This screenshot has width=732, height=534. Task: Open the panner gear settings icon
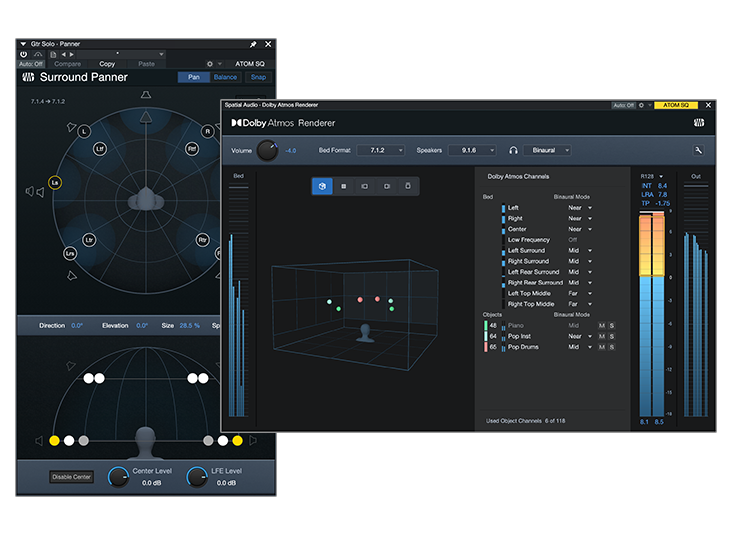(210, 64)
